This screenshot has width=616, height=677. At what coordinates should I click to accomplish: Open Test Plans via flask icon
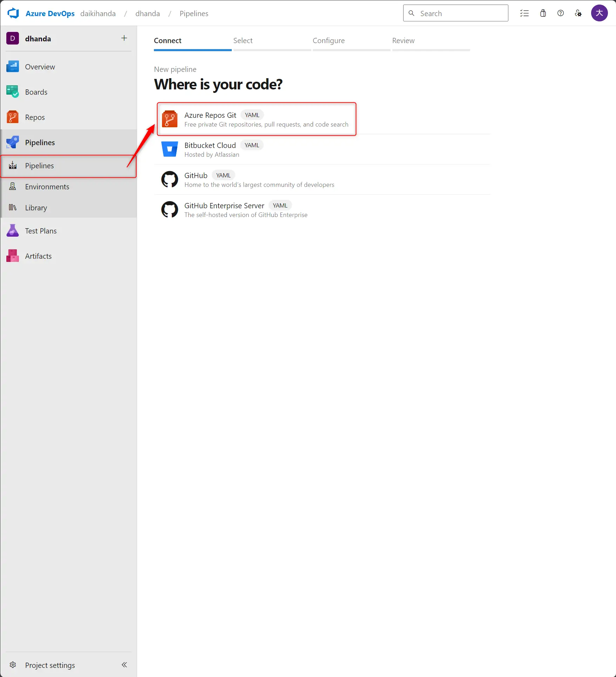pyautogui.click(x=13, y=231)
